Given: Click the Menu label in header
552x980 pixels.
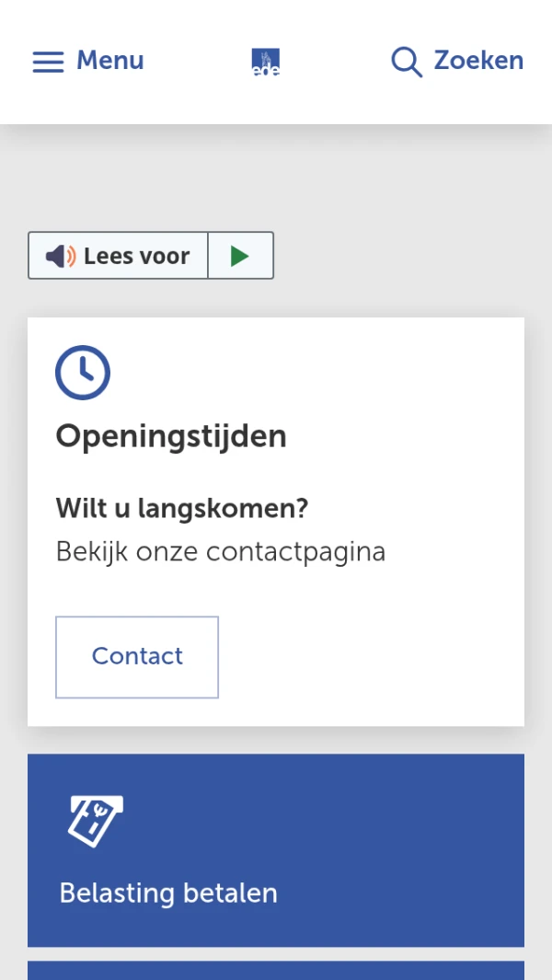Looking at the screenshot, I should 109,61.
